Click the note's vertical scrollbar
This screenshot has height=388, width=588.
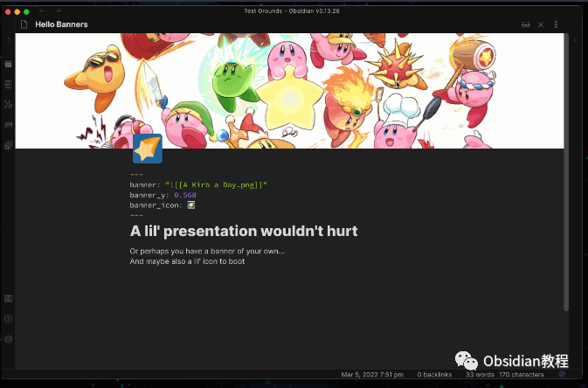[x=566, y=172]
